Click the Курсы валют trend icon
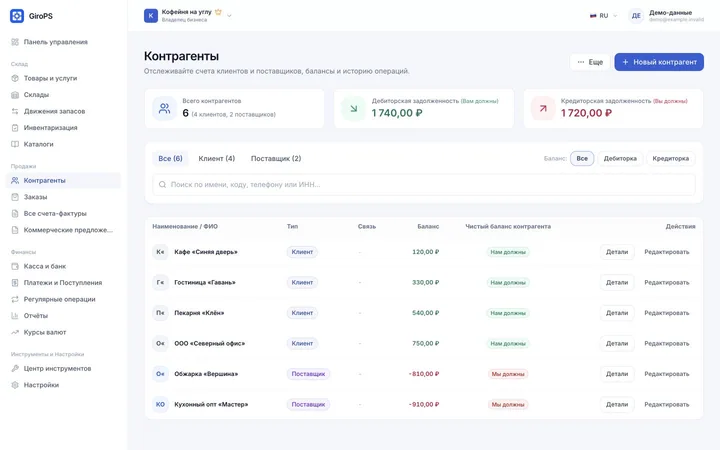This screenshot has height=450, width=720. [x=15, y=332]
